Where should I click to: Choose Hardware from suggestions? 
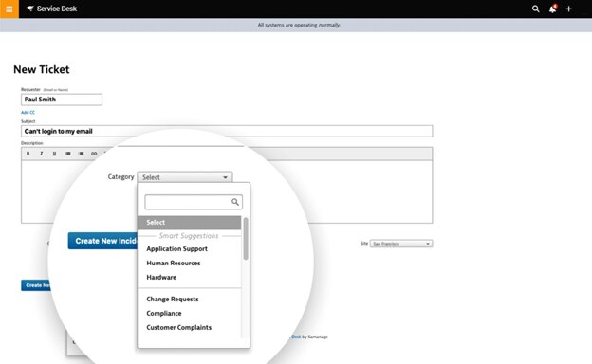click(161, 277)
